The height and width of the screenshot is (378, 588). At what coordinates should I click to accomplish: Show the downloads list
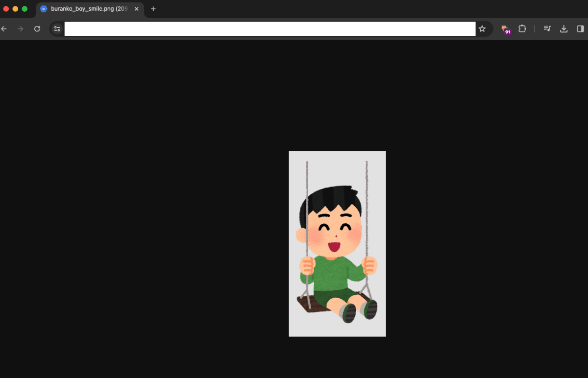point(564,29)
